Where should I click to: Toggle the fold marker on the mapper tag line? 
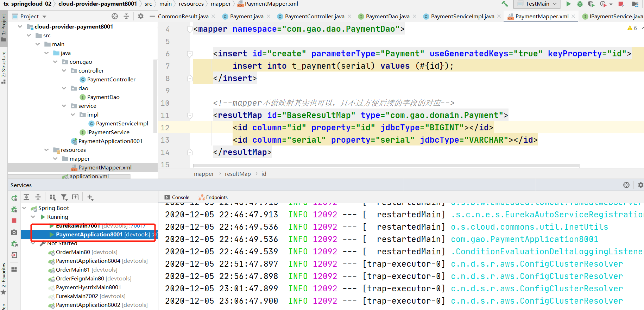(190, 29)
